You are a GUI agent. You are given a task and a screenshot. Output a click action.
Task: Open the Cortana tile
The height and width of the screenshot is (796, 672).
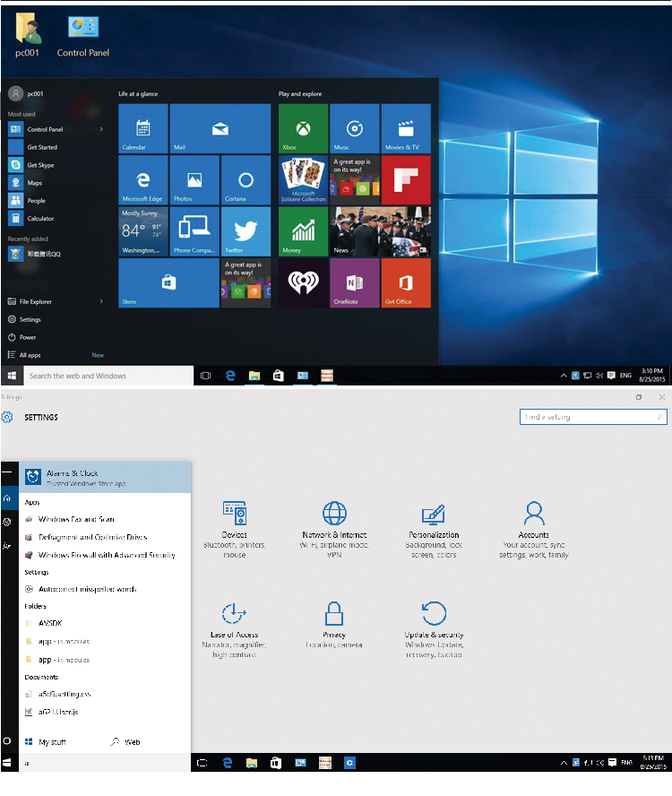pyautogui.click(x=246, y=179)
